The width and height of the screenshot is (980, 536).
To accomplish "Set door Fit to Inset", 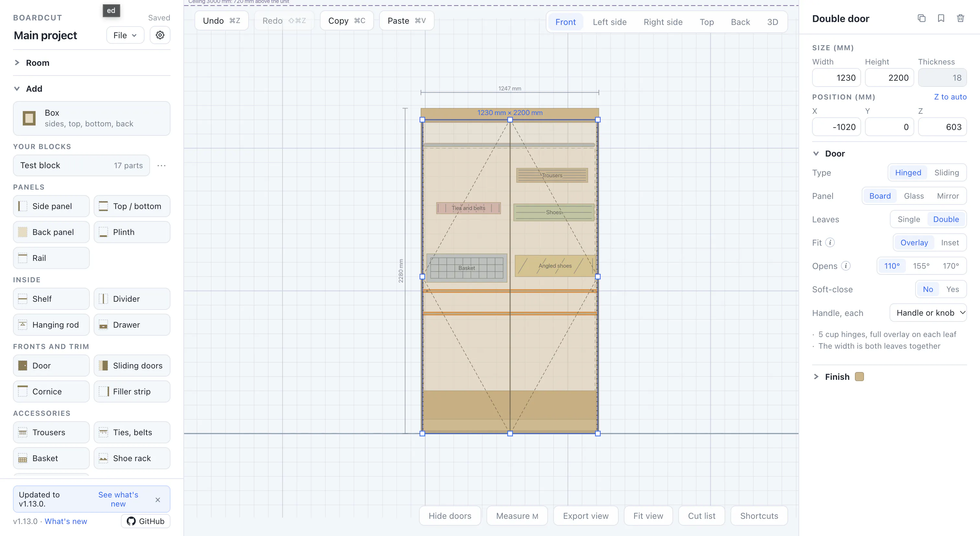I will tap(950, 243).
